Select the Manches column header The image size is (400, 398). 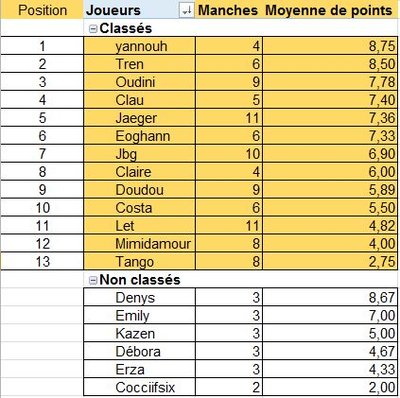pos(228,10)
